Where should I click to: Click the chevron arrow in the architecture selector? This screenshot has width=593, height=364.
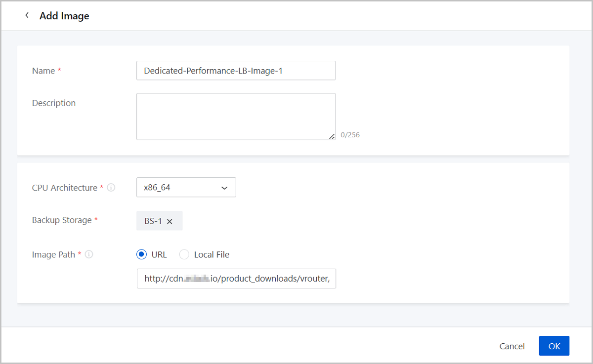click(x=224, y=188)
